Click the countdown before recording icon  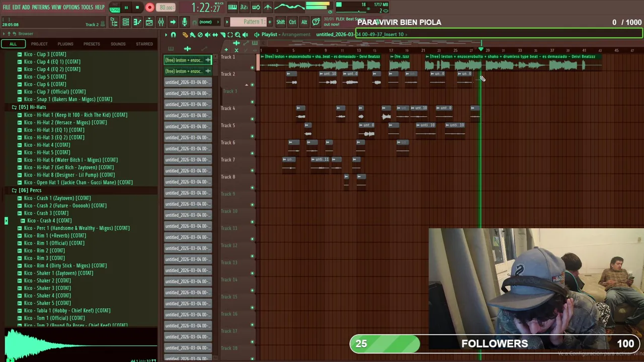point(244,7)
